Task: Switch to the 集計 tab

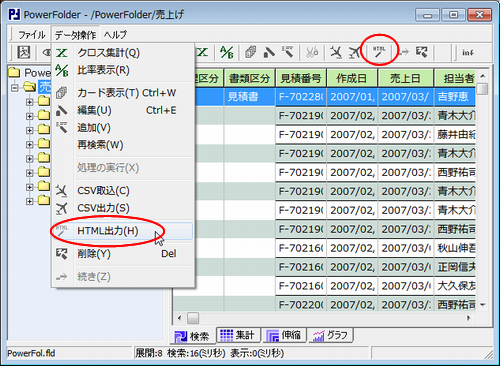Action: click(x=238, y=335)
